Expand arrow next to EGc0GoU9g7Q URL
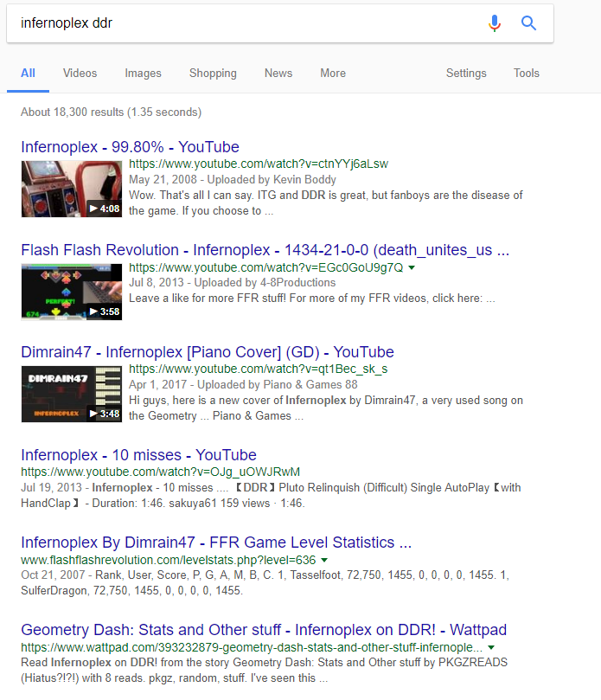601x700 pixels. pos(412,268)
